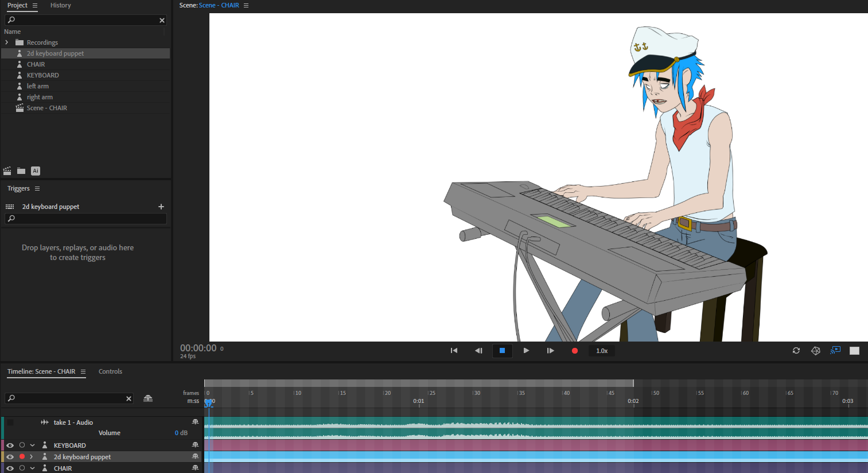Hide the CHAIR layer with its eye toggle
The image size is (868, 473).
(x=10, y=468)
